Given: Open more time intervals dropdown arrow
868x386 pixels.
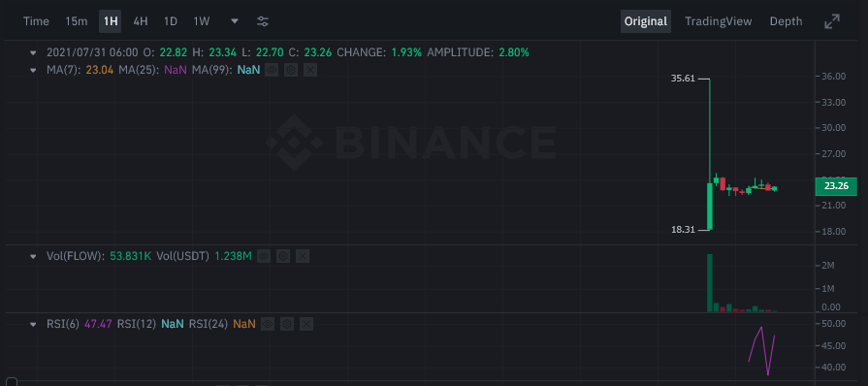Looking at the screenshot, I should pos(235,21).
